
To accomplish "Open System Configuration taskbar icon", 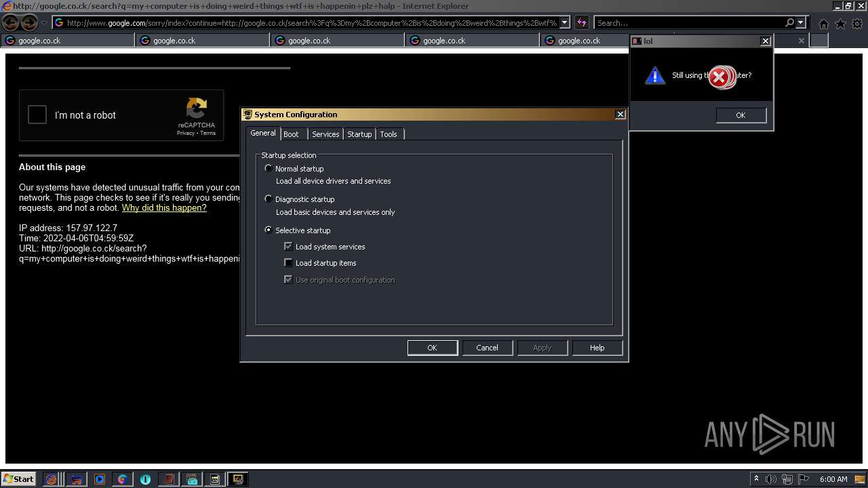I will [238, 479].
